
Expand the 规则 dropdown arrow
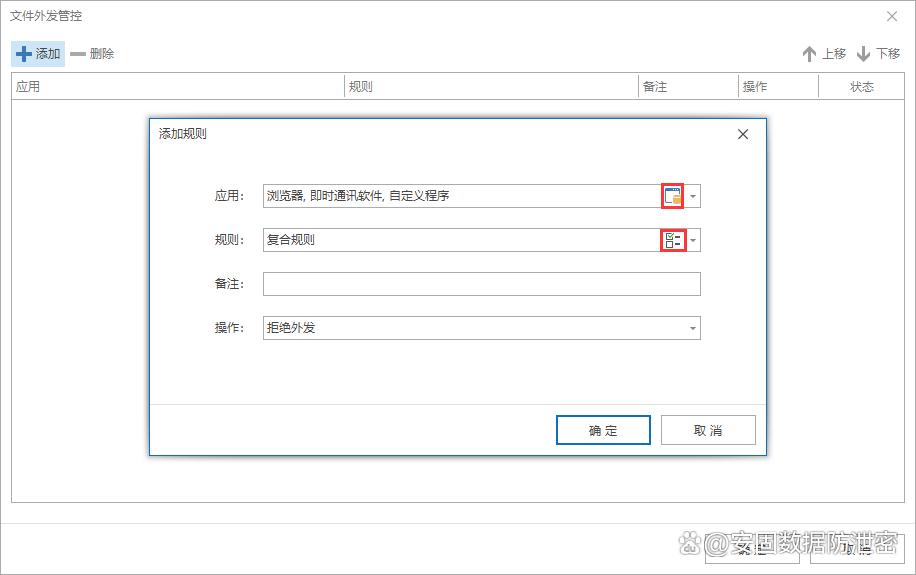tap(694, 240)
